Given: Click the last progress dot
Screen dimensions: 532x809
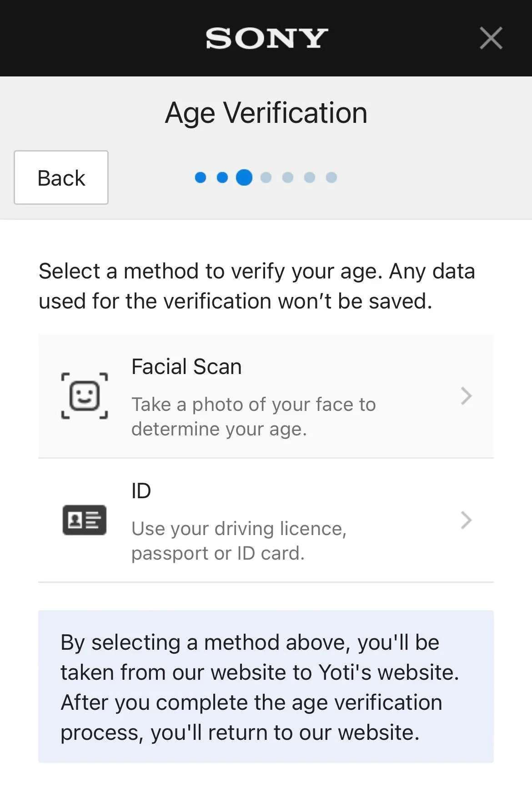Looking at the screenshot, I should coord(331,177).
